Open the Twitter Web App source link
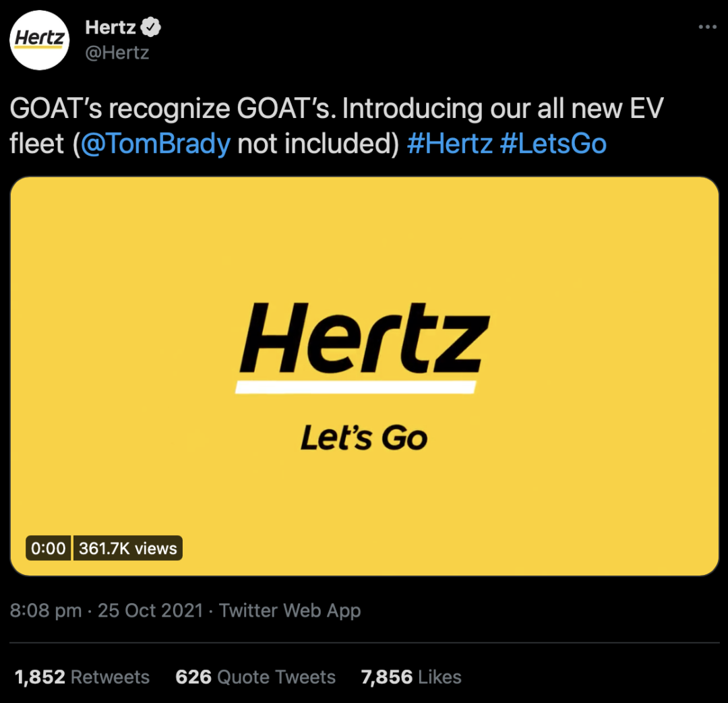The height and width of the screenshot is (703, 728). click(290, 610)
